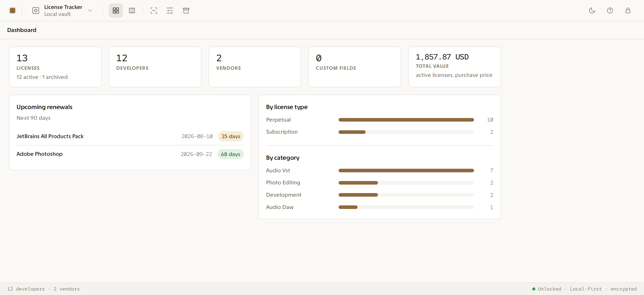Screen dimensions: 644x295
Task: Switch to the columns view icon
Action: coord(132,11)
